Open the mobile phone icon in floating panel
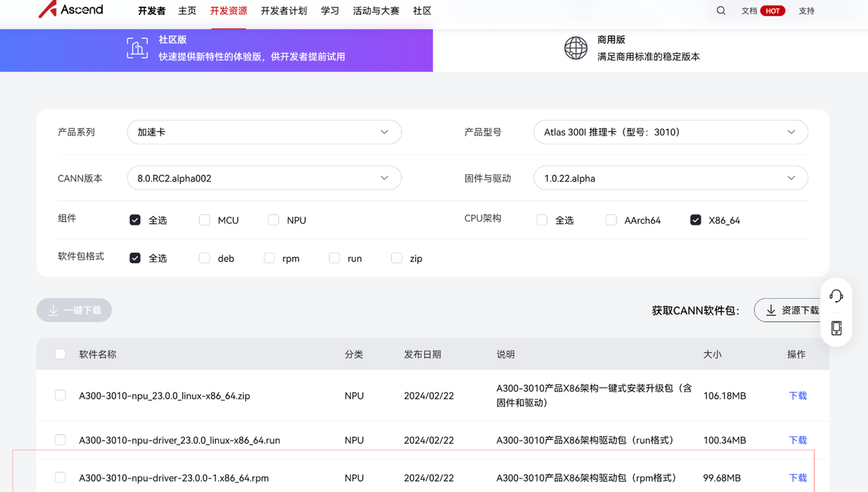Image resolution: width=868 pixels, height=492 pixels. (x=836, y=328)
